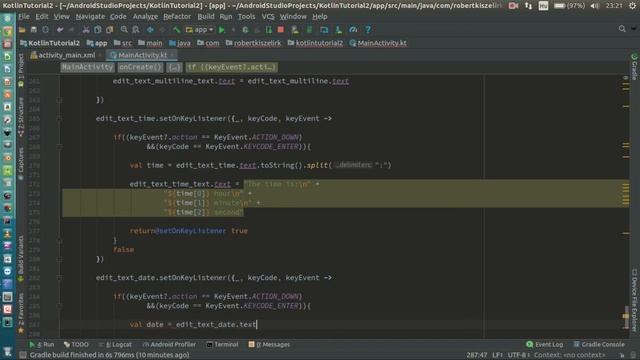
Task: Collapse the edit_text_date setOnKeyListener fold marker
Action: [x=59, y=278]
